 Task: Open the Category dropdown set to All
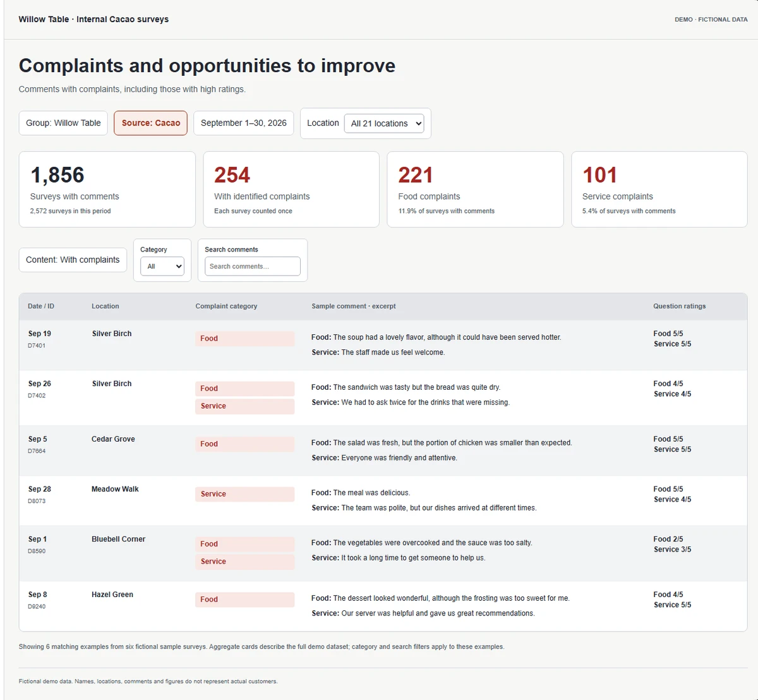tap(162, 266)
